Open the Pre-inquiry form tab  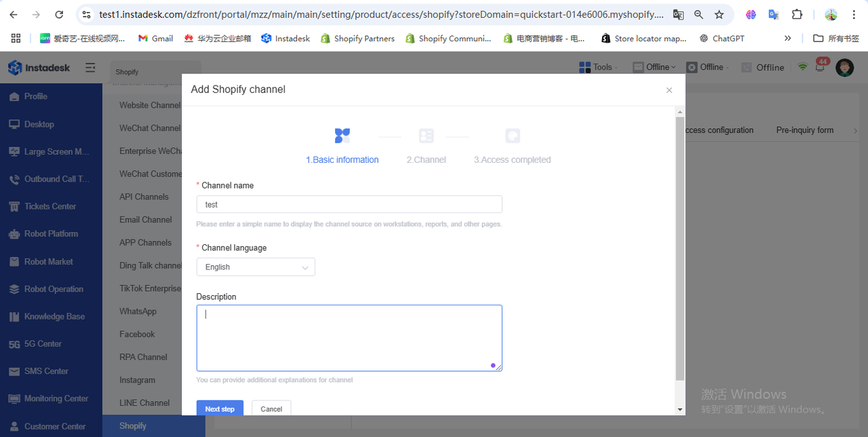pyautogui.click(x=804, y=130)
